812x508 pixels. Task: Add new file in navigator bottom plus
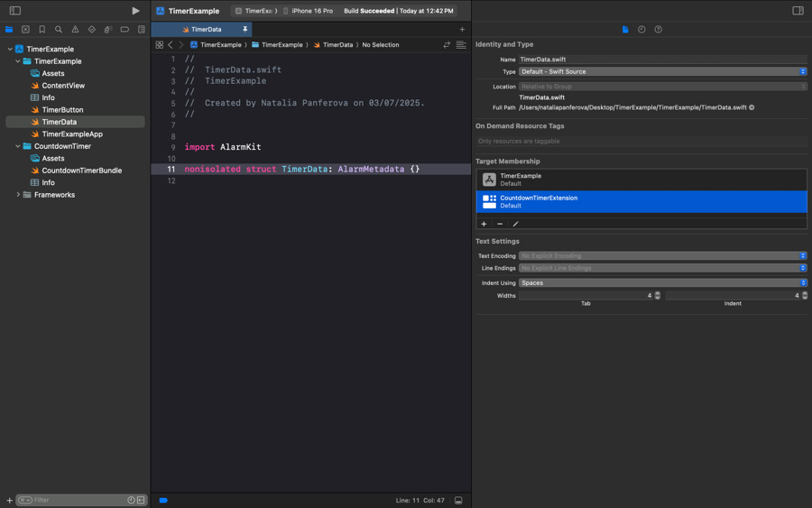click(9, 500)
